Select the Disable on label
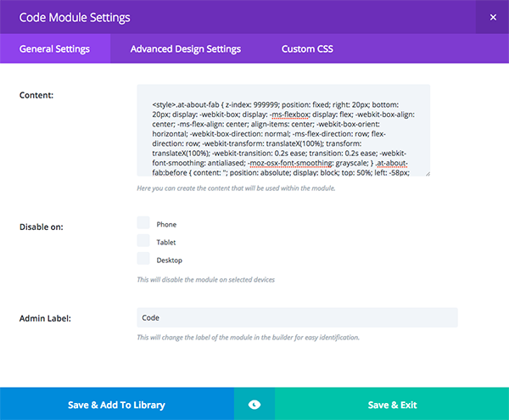509x420 pixels. (x=42, y=227)
